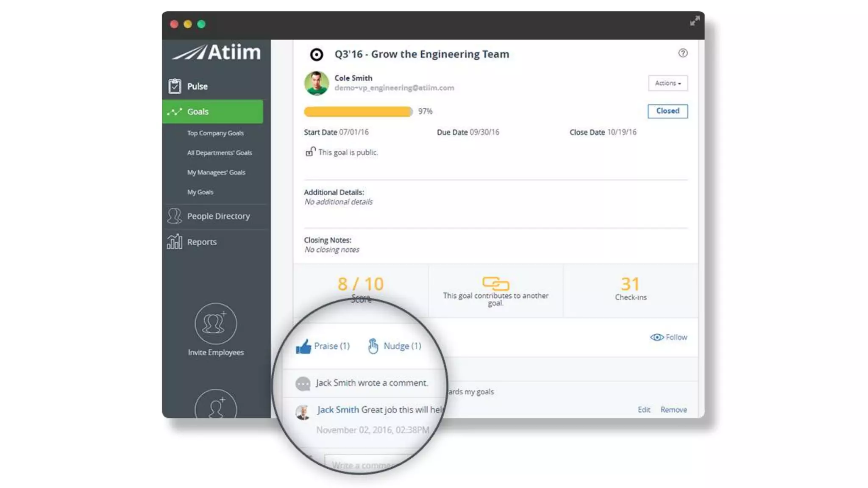Click the linked goal chain icon
Screen dimensions: 868x488
point(495,283)
